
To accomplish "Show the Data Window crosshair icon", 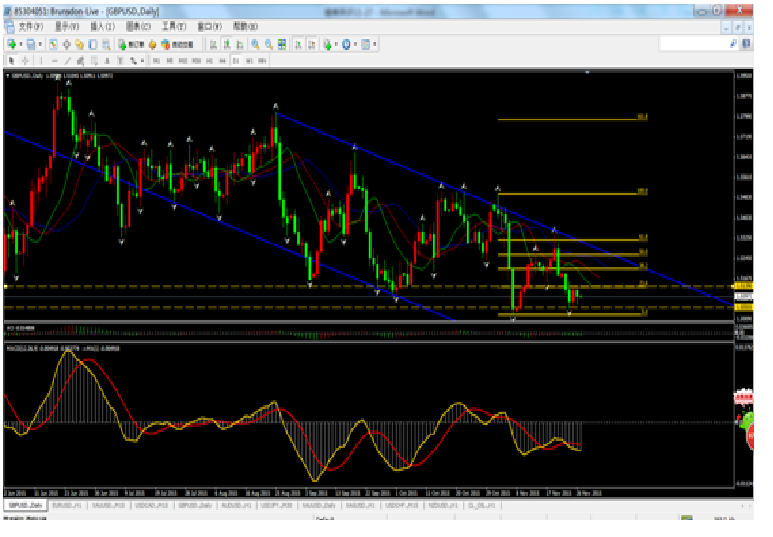I will 66,44.
